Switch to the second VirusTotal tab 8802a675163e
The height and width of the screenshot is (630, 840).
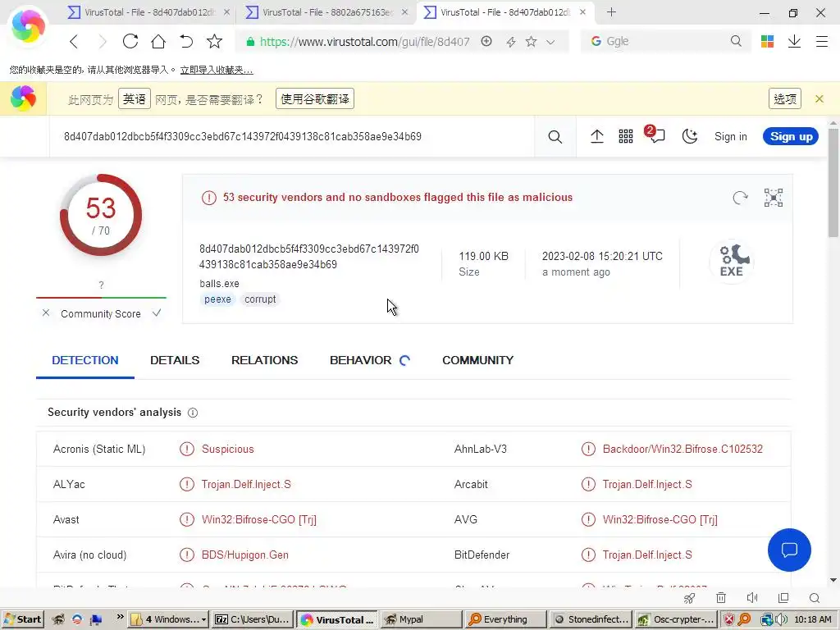pos(327,11)
